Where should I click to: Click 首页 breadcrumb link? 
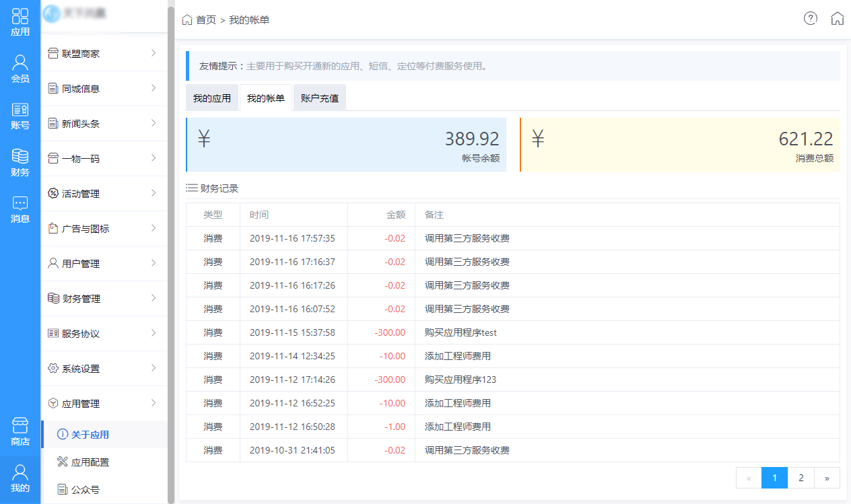(x=205, y=20)
